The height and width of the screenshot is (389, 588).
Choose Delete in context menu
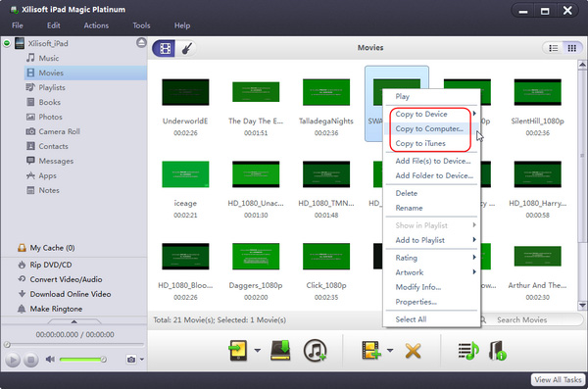(431, 193)
